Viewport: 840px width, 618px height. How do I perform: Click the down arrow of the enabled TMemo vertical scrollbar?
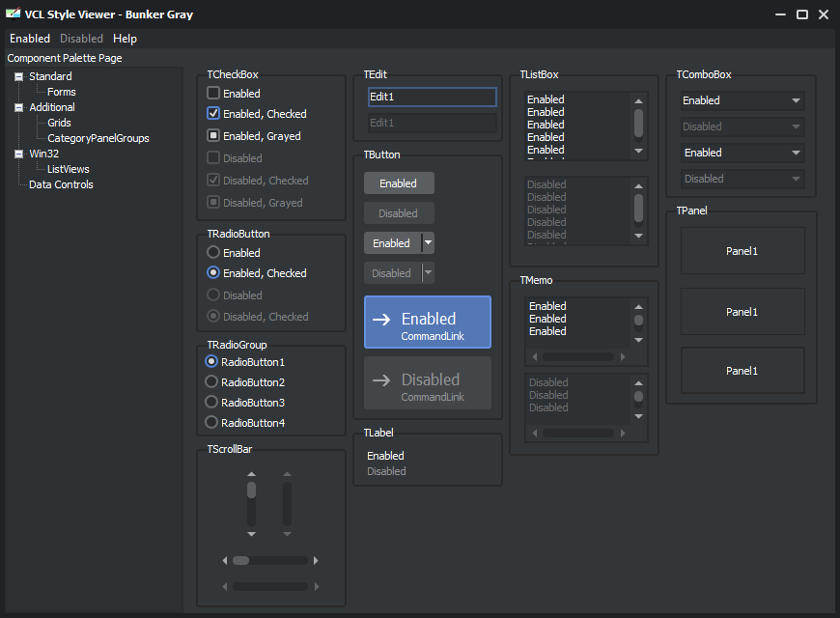click(638, 340)
